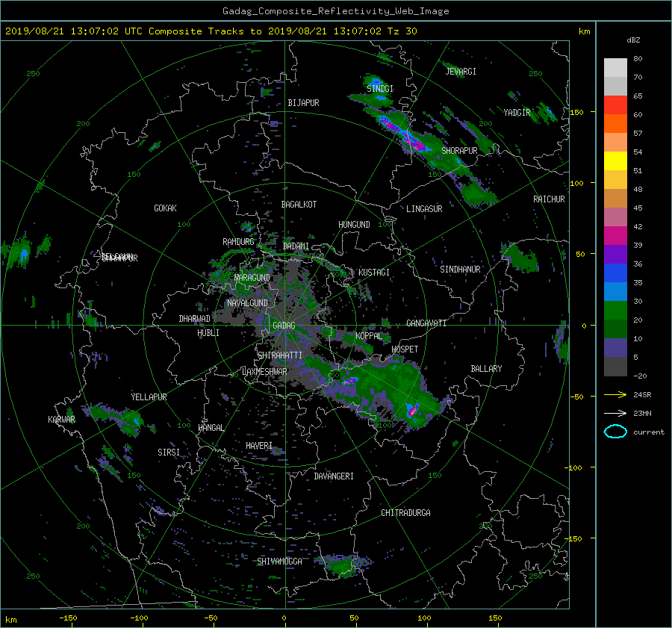This screenshot has height=628, width=672.
Task: Click the YELLAPUR town label
Action: coord(149,397)
